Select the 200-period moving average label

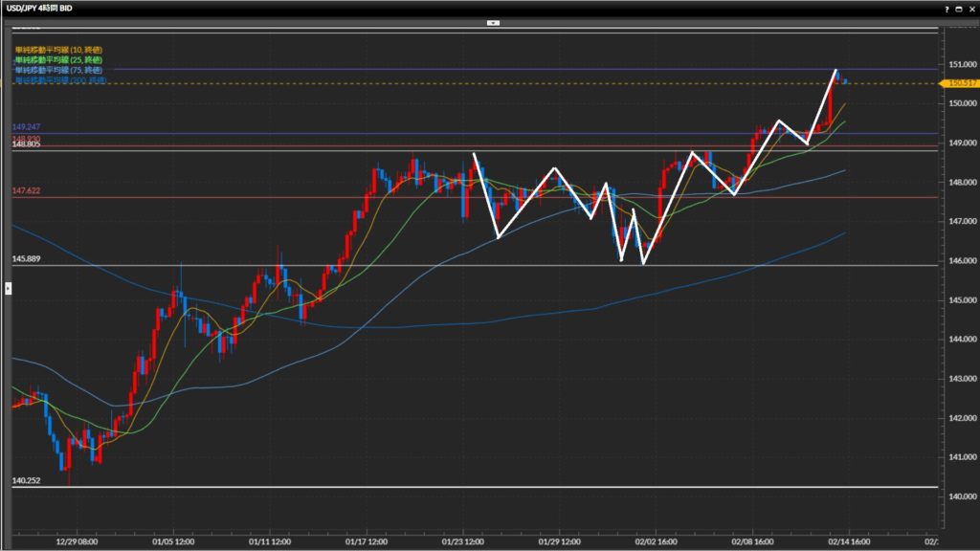pyautogui.click(x=59, y=81)
